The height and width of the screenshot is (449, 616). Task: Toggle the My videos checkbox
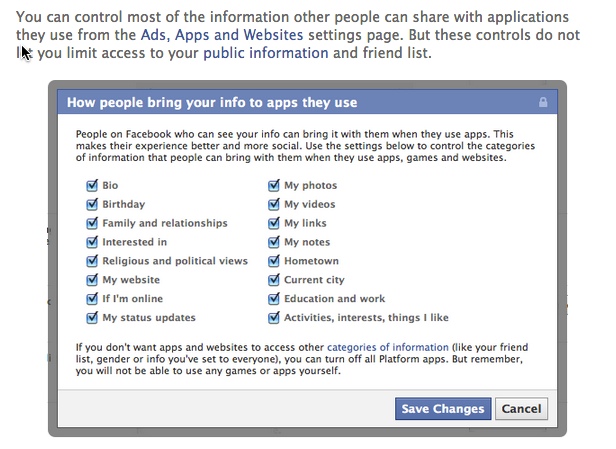[274, 204]
